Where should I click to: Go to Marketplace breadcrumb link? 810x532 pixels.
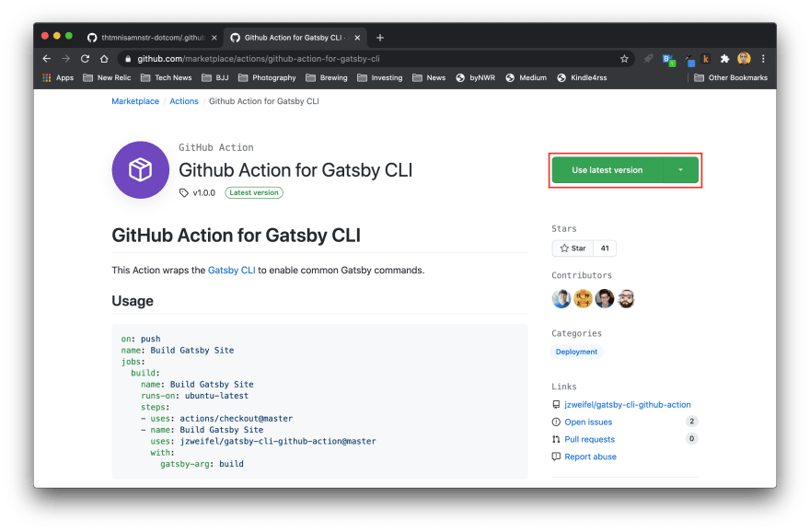[135, 101]
